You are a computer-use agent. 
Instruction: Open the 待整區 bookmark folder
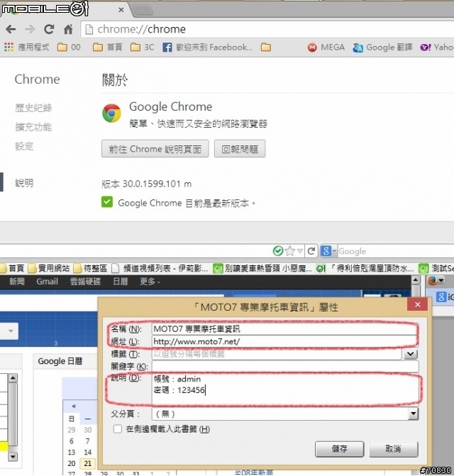tap(90, 268)
